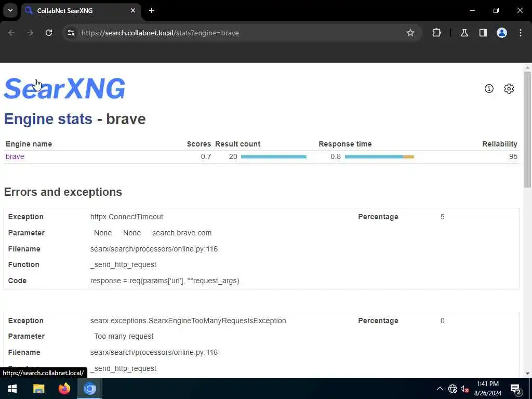Select 'search.brave.com' parameter text
The height and width of the screenshot is (399, 532).
182,233
